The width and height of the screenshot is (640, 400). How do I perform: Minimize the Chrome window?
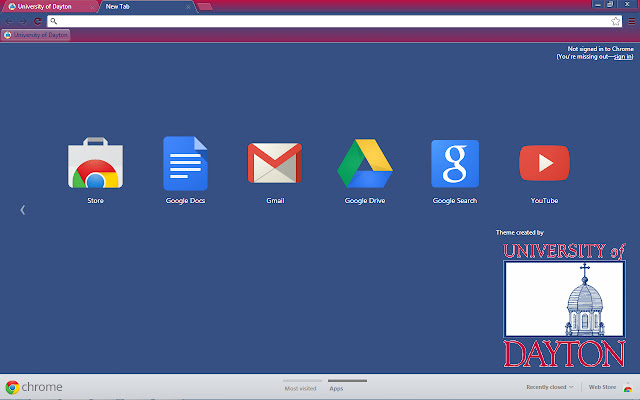598,4
